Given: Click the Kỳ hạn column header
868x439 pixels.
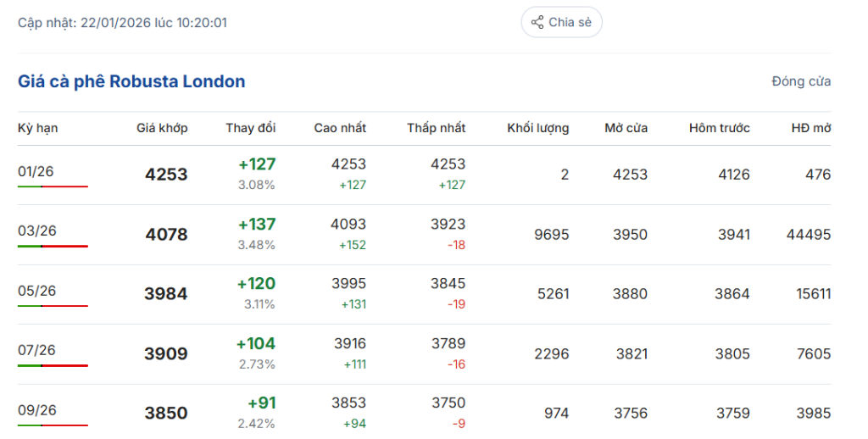Looking at the screenshot, I should tap(38, 128).
